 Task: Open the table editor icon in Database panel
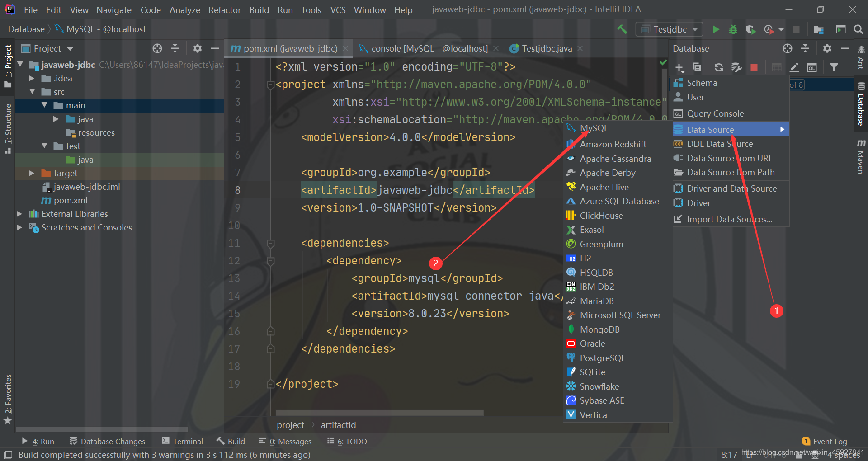pyautogui.click(x=777, y=67)
